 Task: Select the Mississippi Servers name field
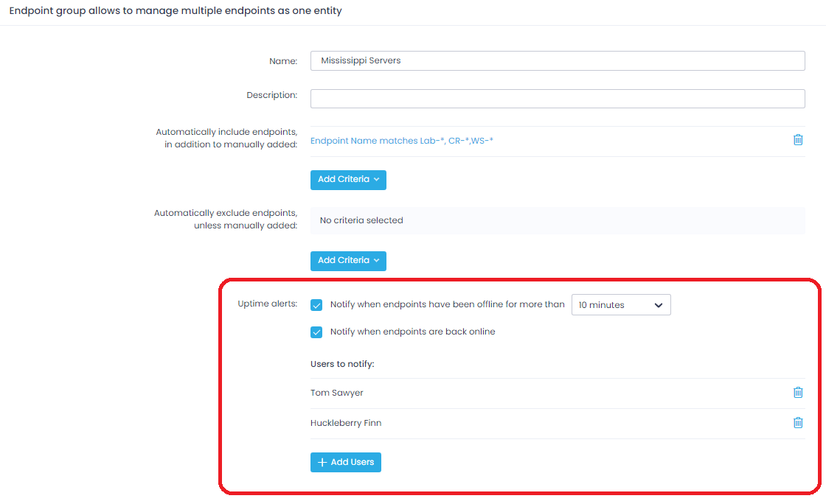[557, 60]
